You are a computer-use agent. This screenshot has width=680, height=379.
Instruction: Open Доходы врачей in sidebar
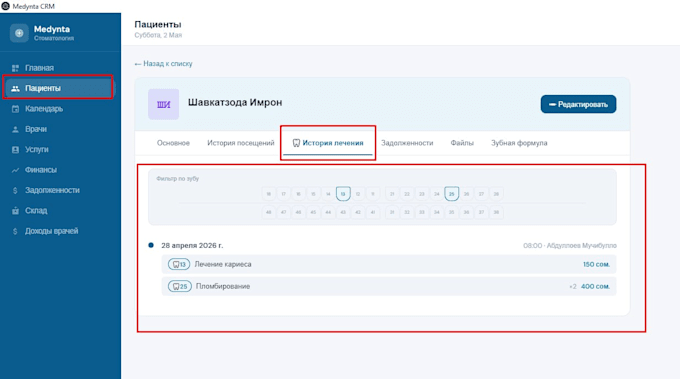pos(59,231)
